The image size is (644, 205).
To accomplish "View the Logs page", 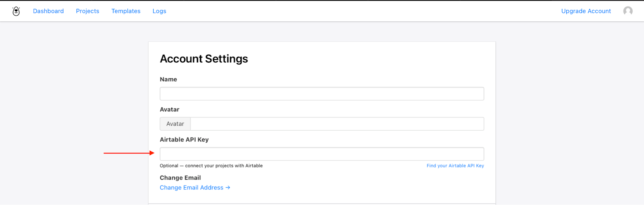I will (x=159, y=11).
